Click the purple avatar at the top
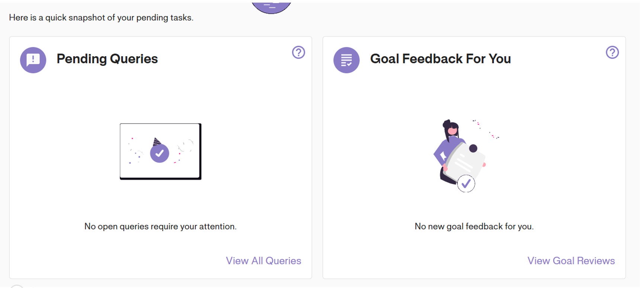The image size is (644, 288). click(271, 4)
